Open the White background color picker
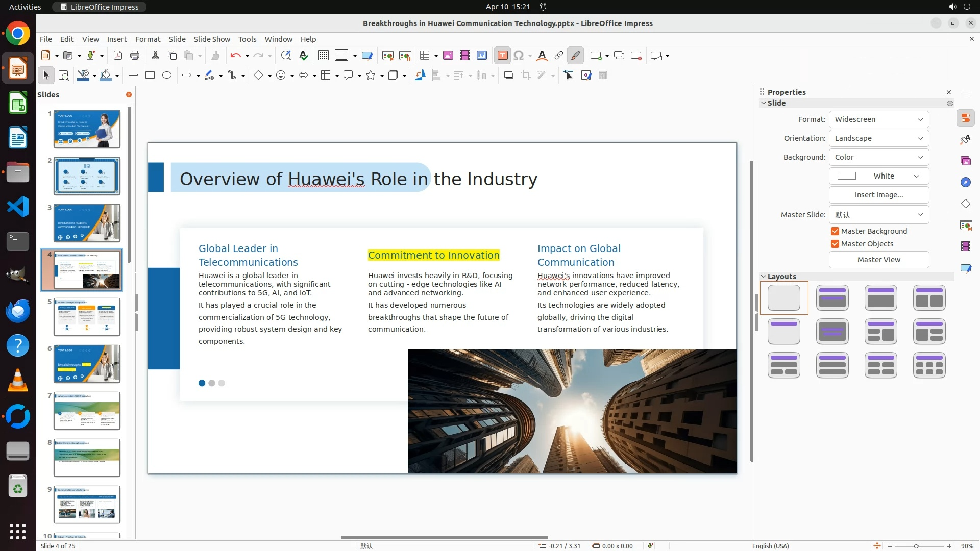This screenshot has width=980, height=551. pos(878,176)
